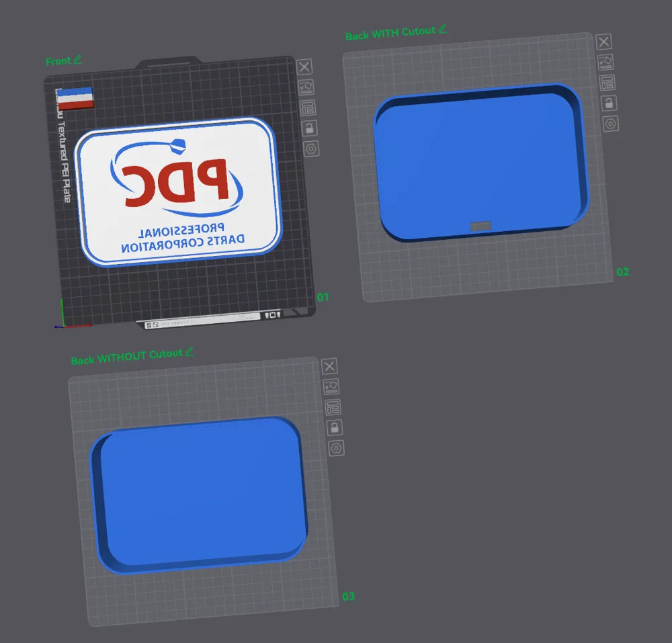Open plate settings for the Front plate
Image resolution: width=672 pixels, height=643 pixels.
click(x=311, y=148)
